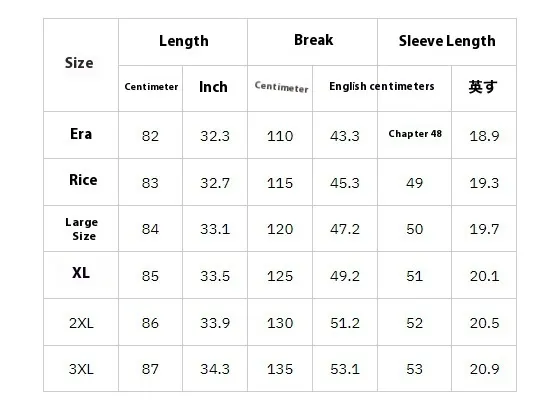Viewport: 548px width, 410px height.
Task: Select the Era size row label
Action: point(81,134)
